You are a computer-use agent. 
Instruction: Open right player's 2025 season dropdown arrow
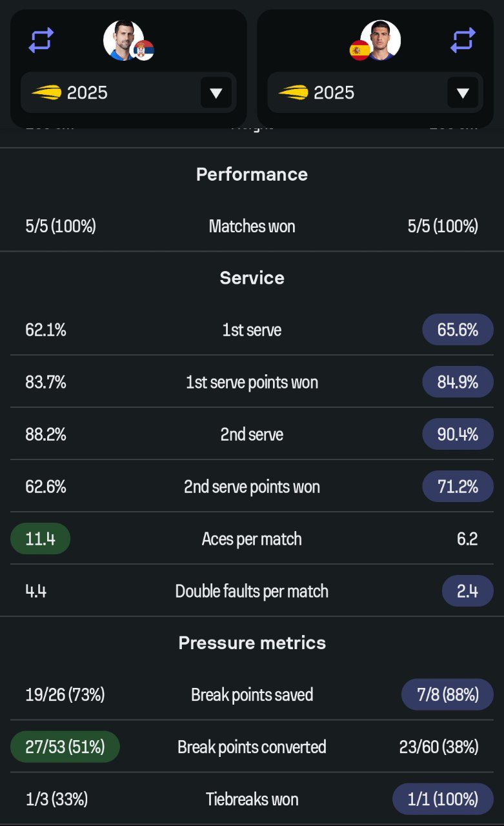point(462,93)
